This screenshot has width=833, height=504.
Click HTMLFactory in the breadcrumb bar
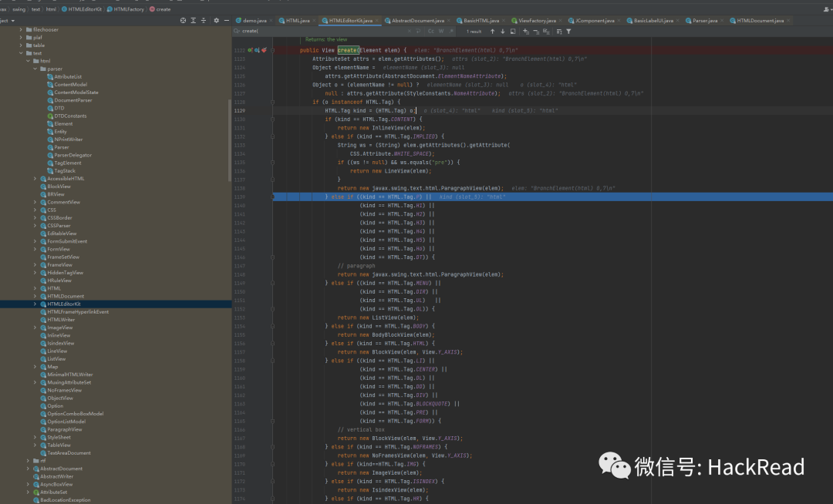tap(130, 9)
